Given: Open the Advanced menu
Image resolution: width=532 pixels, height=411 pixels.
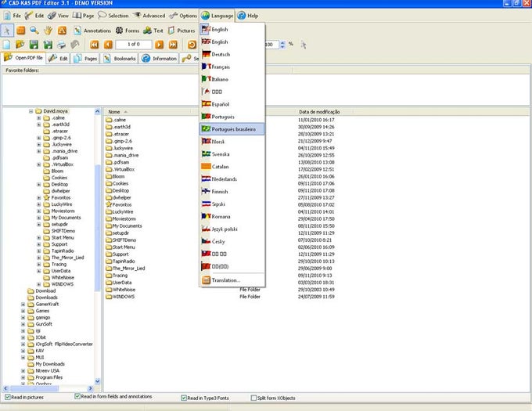Looking at the screenshot, I should [x=149, y=16].
